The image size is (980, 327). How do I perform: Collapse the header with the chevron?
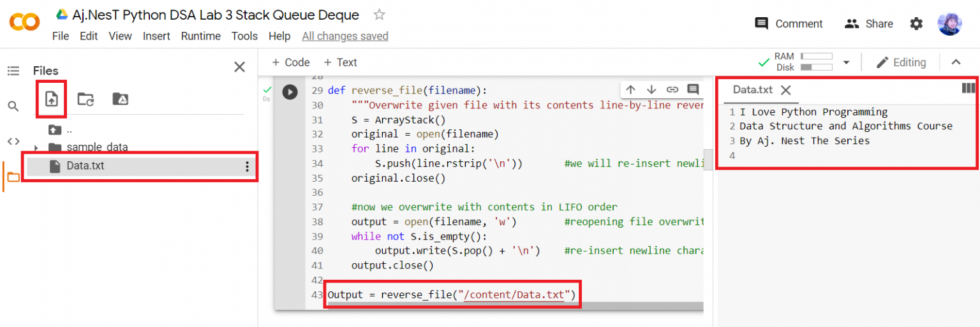pyautogui.click(x=955, y=62)
